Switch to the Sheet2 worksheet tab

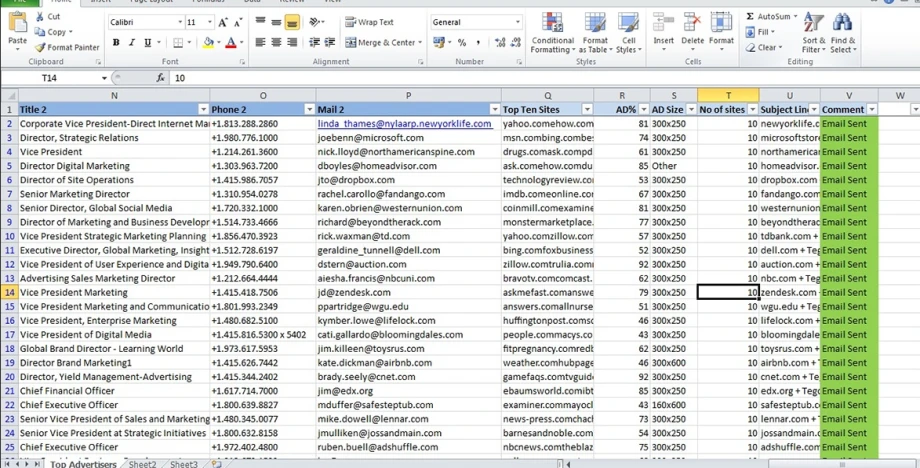tap(142, 464)
